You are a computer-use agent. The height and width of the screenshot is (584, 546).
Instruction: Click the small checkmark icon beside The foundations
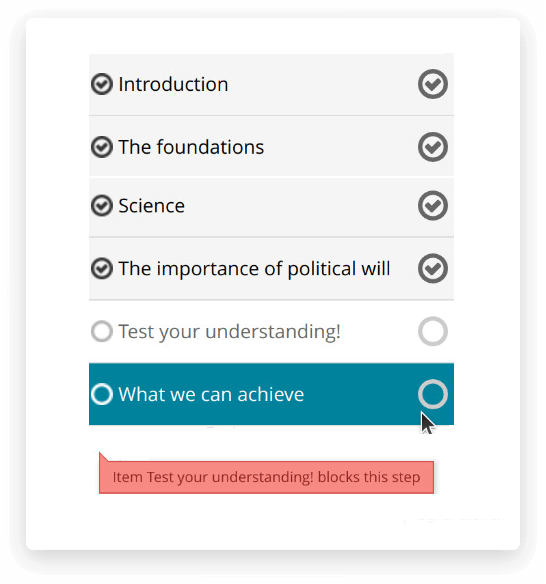click(102, 147)
